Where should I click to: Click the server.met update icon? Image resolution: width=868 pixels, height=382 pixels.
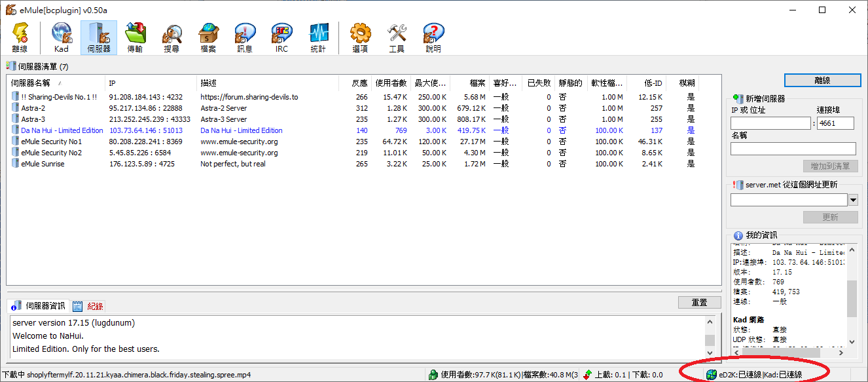pos(738,185)
